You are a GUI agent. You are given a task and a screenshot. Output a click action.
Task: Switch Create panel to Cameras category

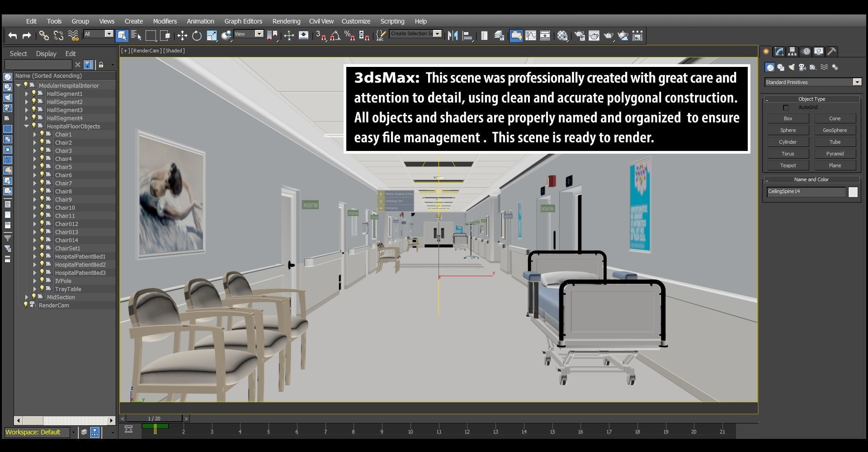(x=802, y=67)
